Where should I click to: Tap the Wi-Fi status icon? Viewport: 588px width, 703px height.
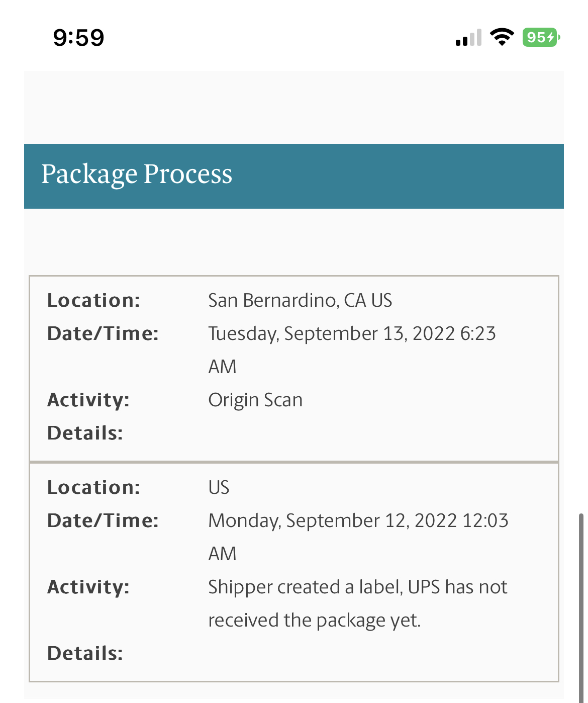click(502, 37)
